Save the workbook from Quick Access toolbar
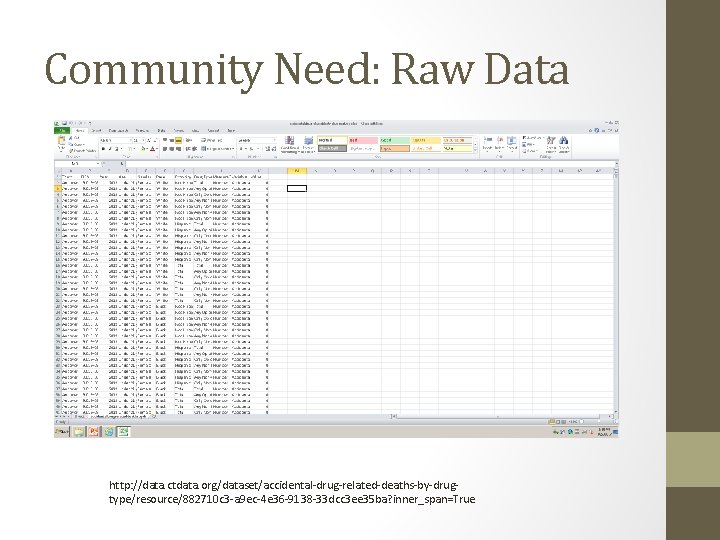Viewport: 720px width, 540px height. (64, 123)
